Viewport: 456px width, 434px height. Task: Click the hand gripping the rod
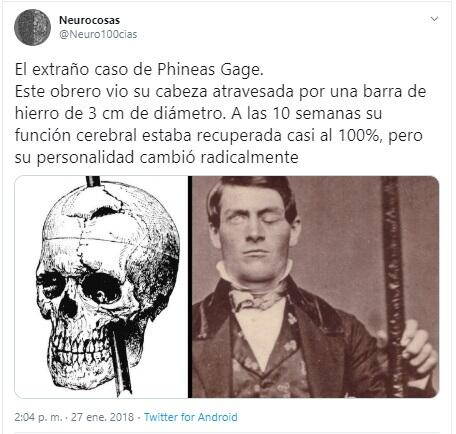point(418,347)
